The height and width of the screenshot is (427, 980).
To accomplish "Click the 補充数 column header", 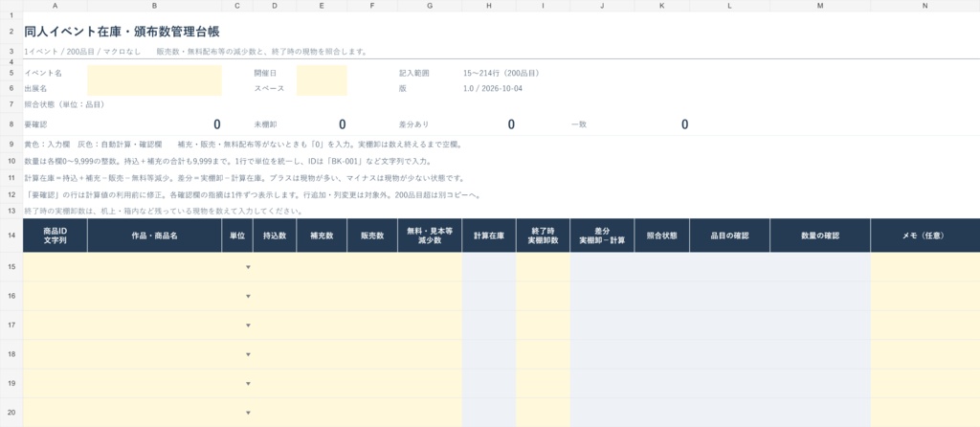I will [x=322, y=236].
